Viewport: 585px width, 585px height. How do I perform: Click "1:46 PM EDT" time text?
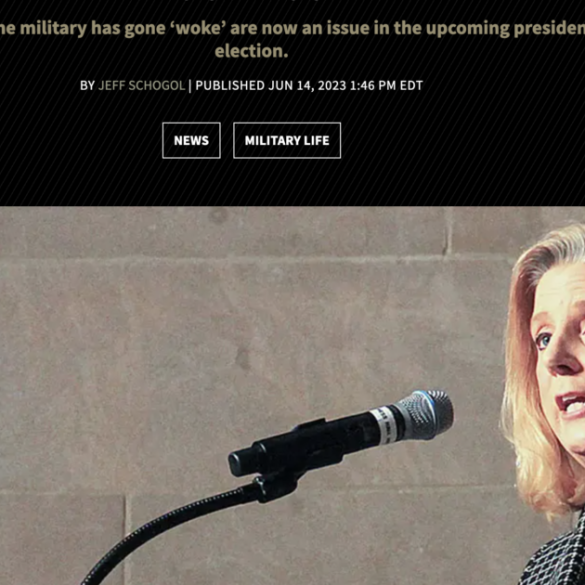[x=386, y=86]
